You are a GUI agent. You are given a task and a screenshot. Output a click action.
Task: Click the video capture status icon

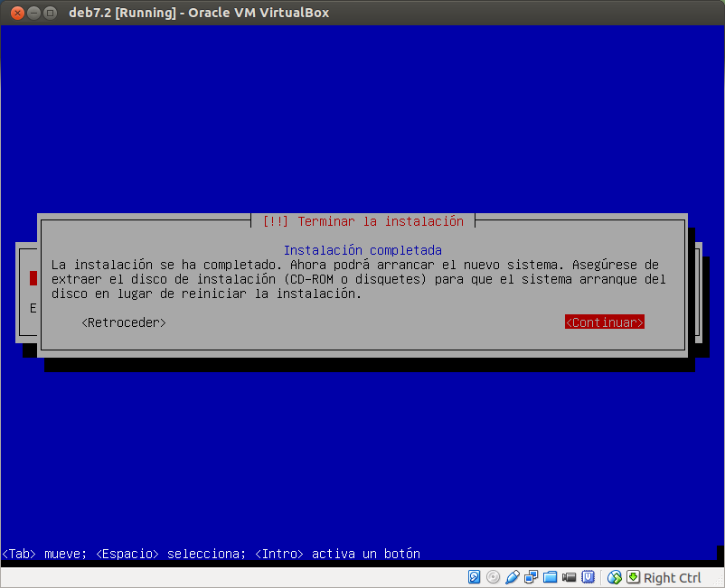pos(568,577)
